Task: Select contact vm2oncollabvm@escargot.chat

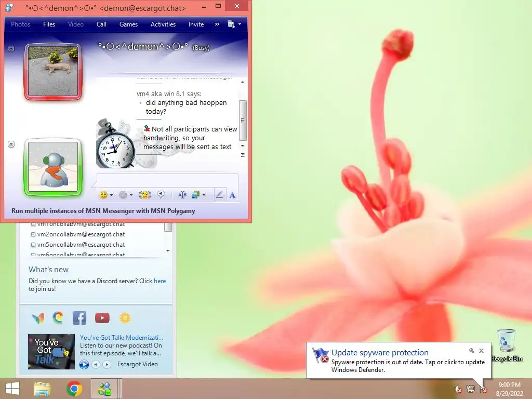Action: coord(81,234)
